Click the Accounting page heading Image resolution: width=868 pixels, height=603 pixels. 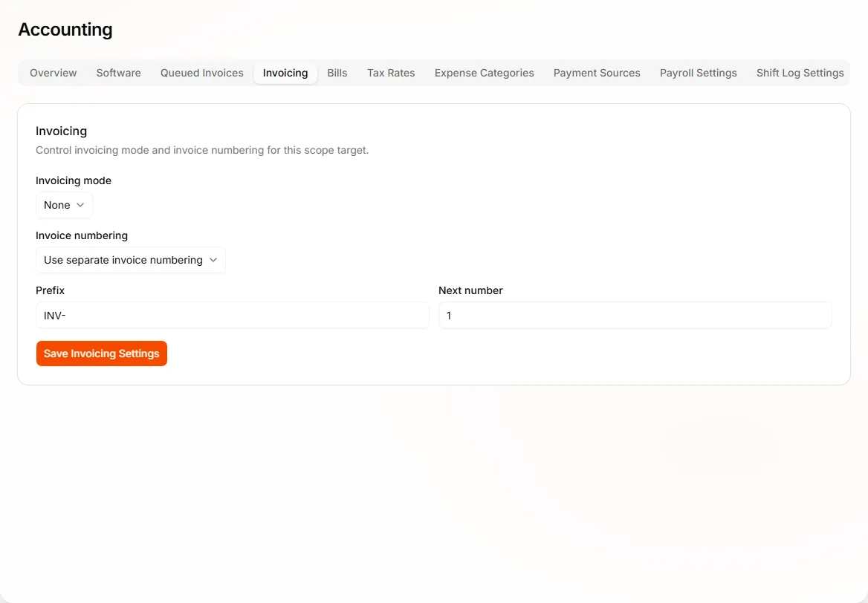click(x=65, y=29)
